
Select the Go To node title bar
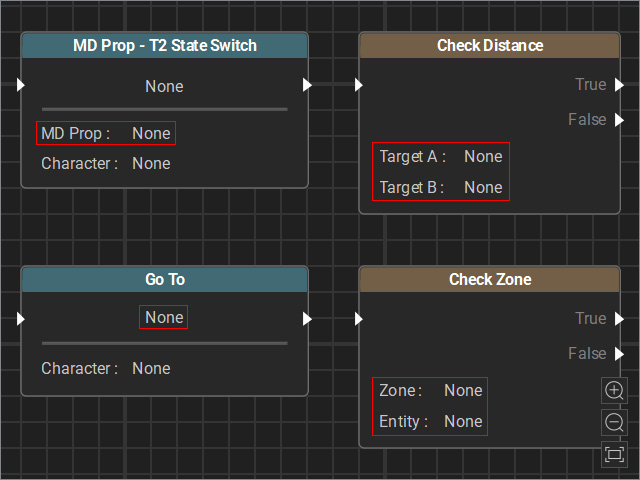pos(164,280)
